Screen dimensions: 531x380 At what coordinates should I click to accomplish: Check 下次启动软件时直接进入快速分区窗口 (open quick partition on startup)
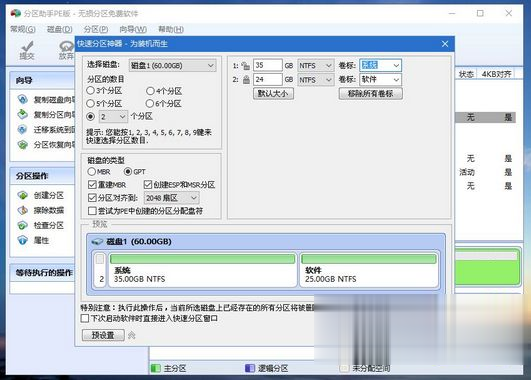85,318
